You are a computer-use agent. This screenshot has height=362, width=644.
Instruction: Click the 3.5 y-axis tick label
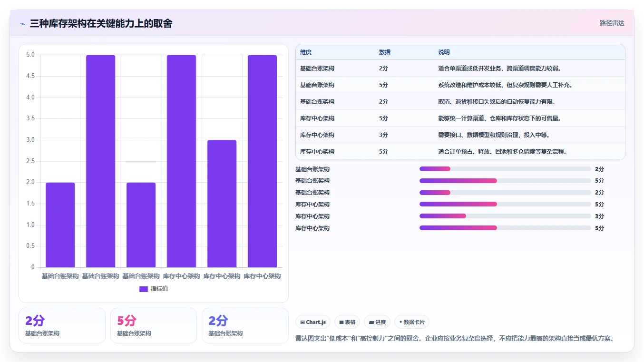click(30, 118)
